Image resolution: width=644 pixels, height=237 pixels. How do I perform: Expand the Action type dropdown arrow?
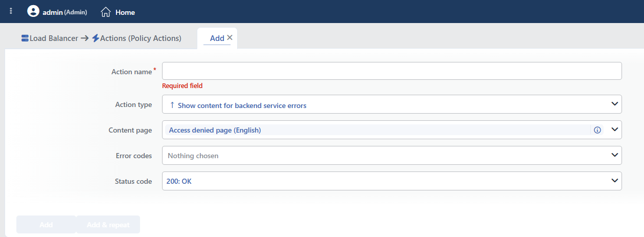coord(614,104)
